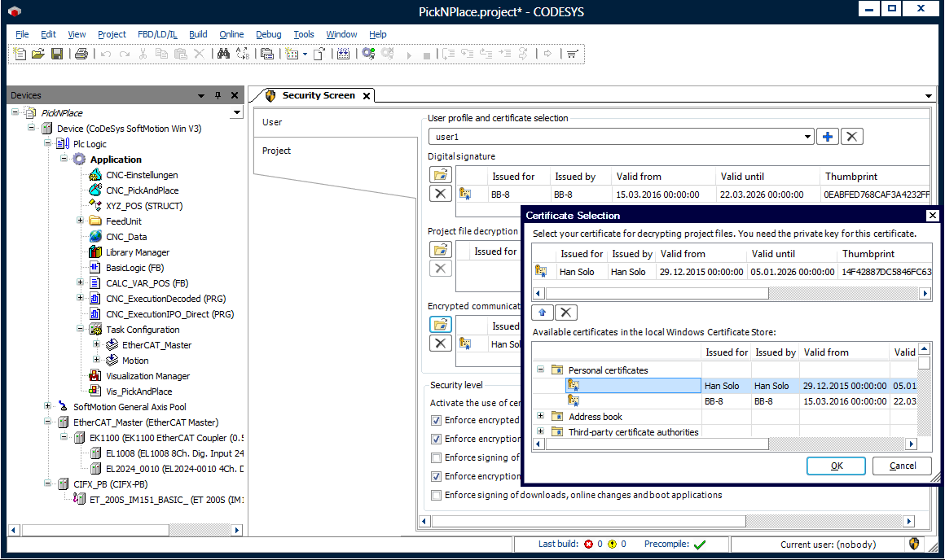The height and width of the screenshot is (560, 945).
Task: Click the Digital signature folder browse icon
Action: click(440, 174)
